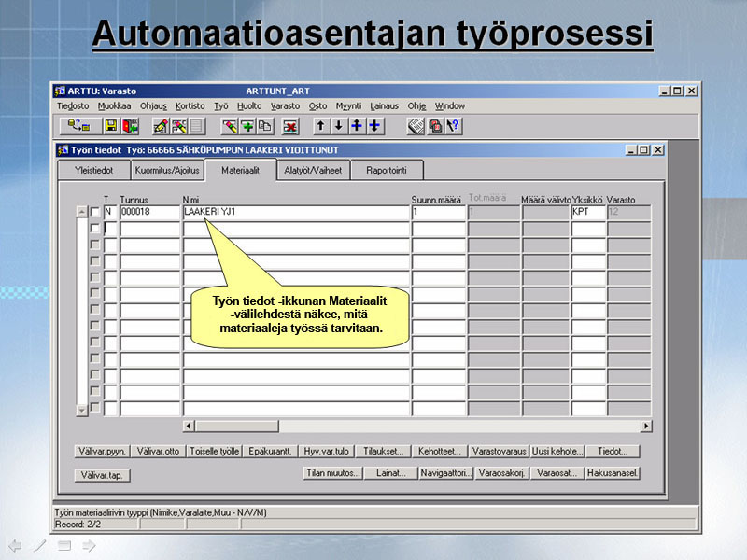Click the black down-arrow next record icon
The image size is (747, 560).
338,126
